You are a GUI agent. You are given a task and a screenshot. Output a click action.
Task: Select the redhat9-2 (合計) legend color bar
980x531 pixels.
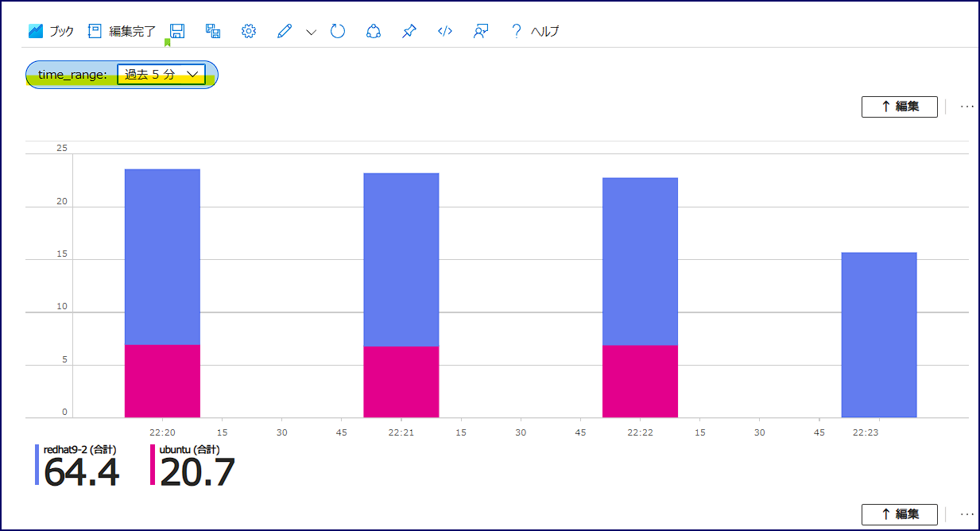[37, 464]
